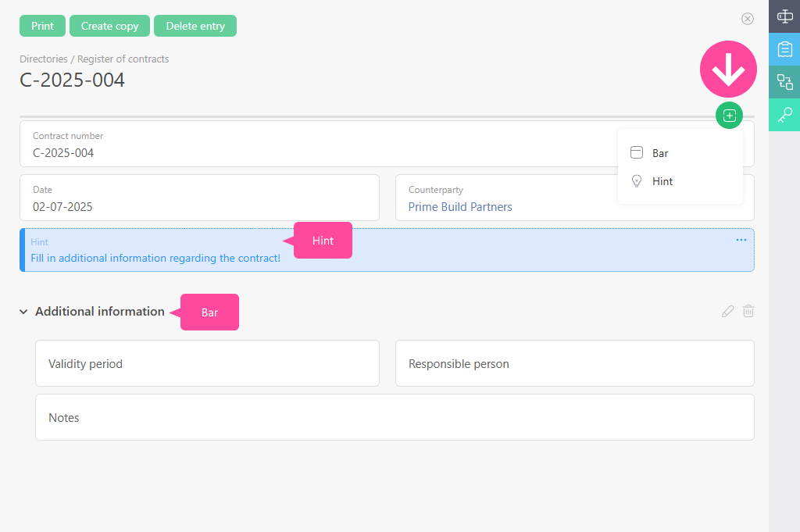Click the Delete entry button

[195, 26]
